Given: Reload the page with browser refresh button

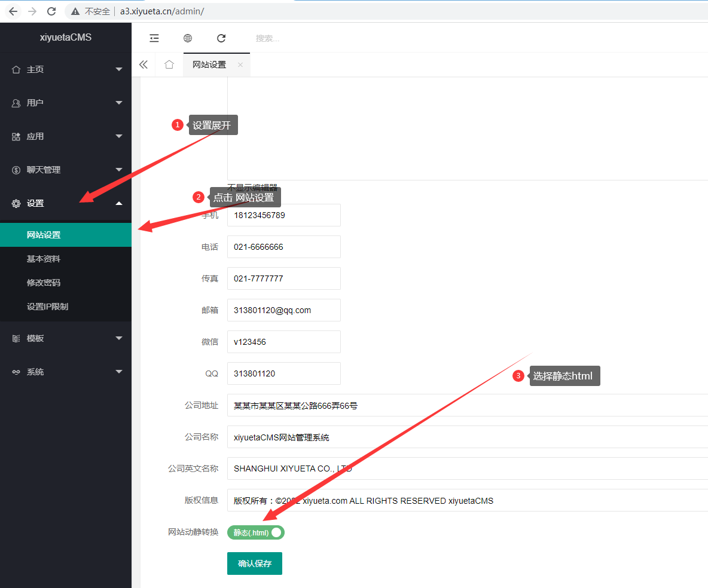Looking at the screenshot, I should click(51, 11).
